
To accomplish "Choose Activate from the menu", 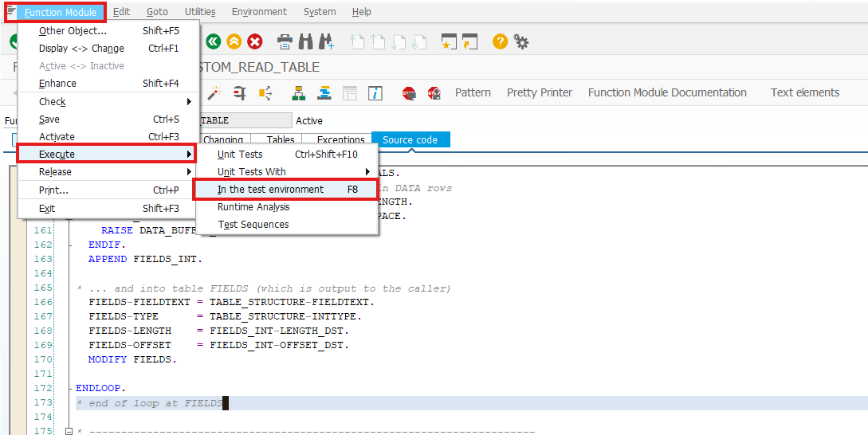I will (109, 137).
